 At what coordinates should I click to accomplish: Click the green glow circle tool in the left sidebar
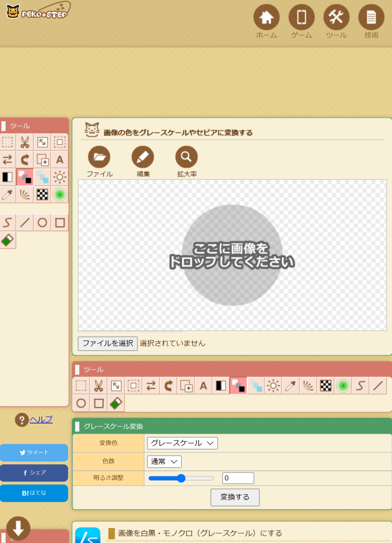tap(60, 195)
